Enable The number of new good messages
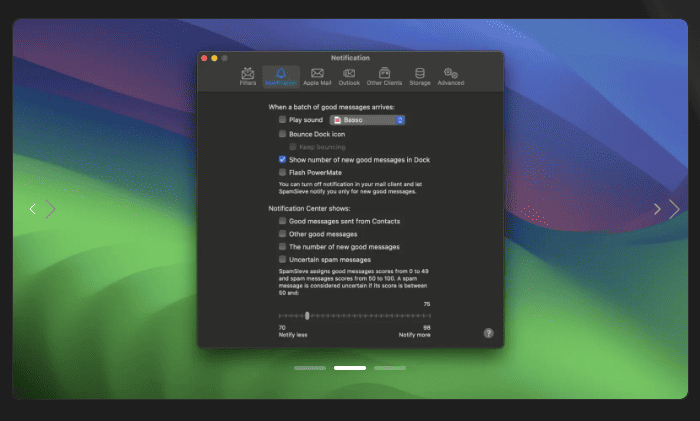700x421 pixels. pos(282,246)
